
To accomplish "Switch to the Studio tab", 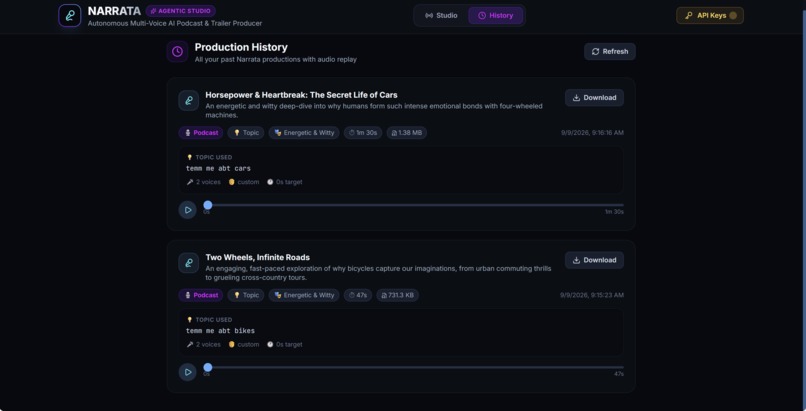I will [442, 15].
